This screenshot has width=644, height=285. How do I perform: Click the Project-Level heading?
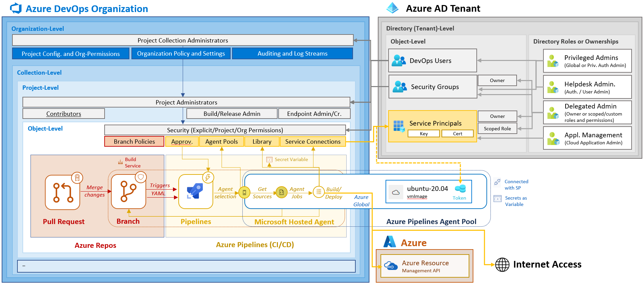point(40,88)
